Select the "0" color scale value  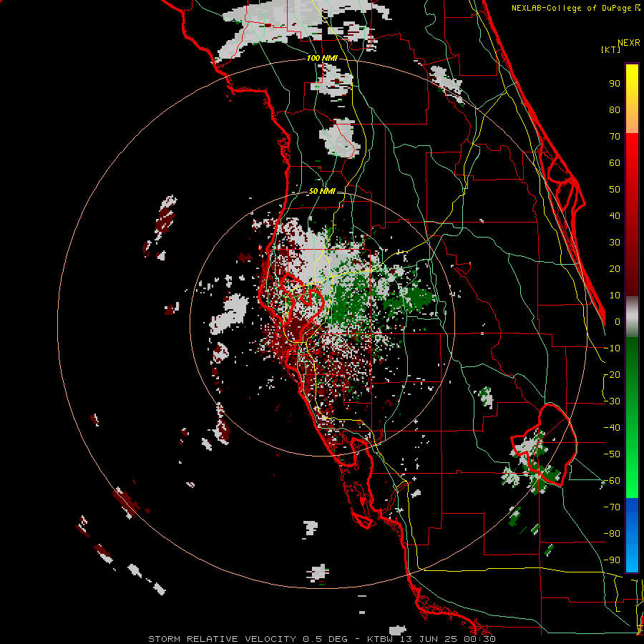[x=618, y=322]
